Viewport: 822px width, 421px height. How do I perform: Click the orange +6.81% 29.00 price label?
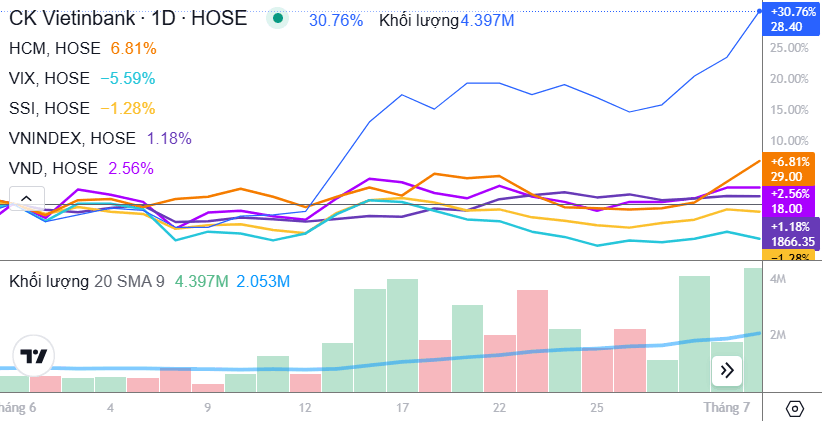(x=790, y=168)
